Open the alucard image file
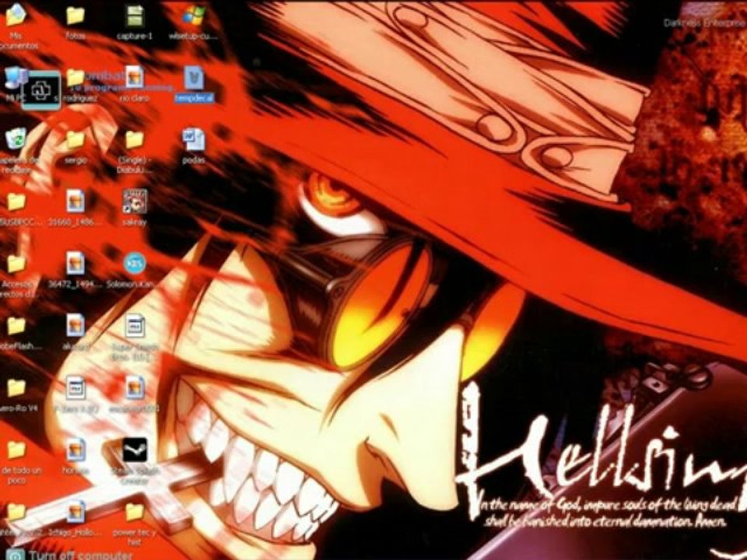This screenshot has height=560, width=747. [75, 326]
